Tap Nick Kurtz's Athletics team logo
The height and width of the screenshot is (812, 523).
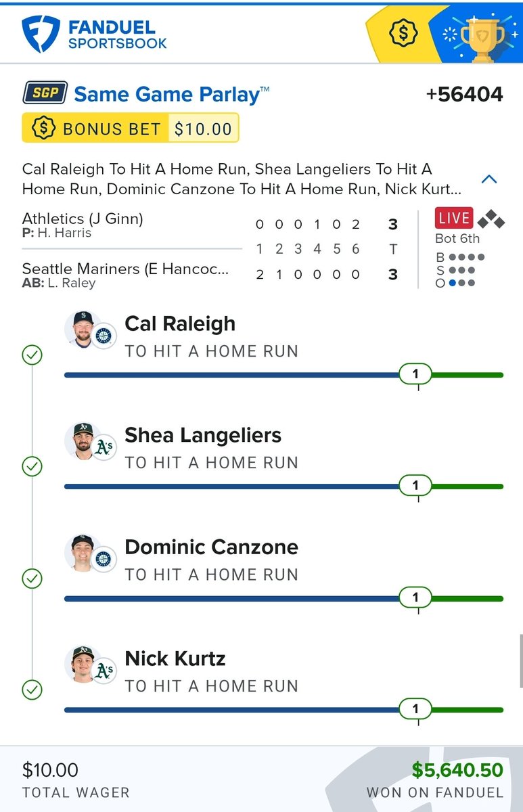click(x=104, y=671)
